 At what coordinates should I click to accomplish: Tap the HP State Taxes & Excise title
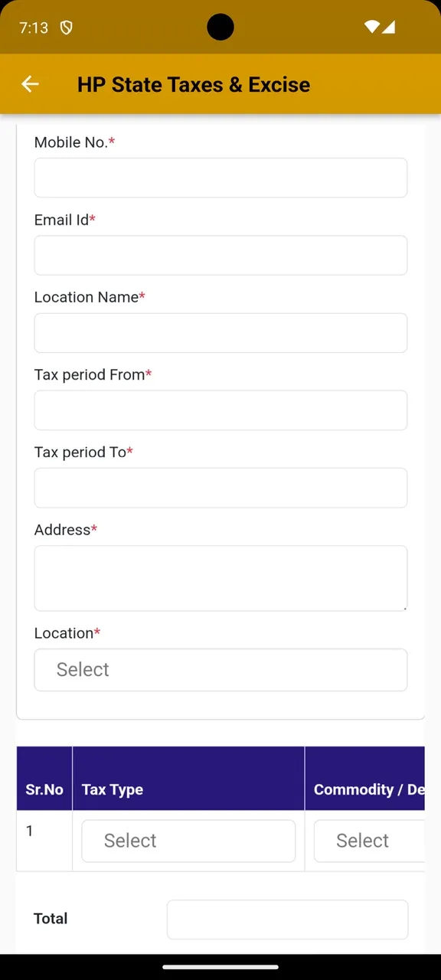(x=194, y=84)
